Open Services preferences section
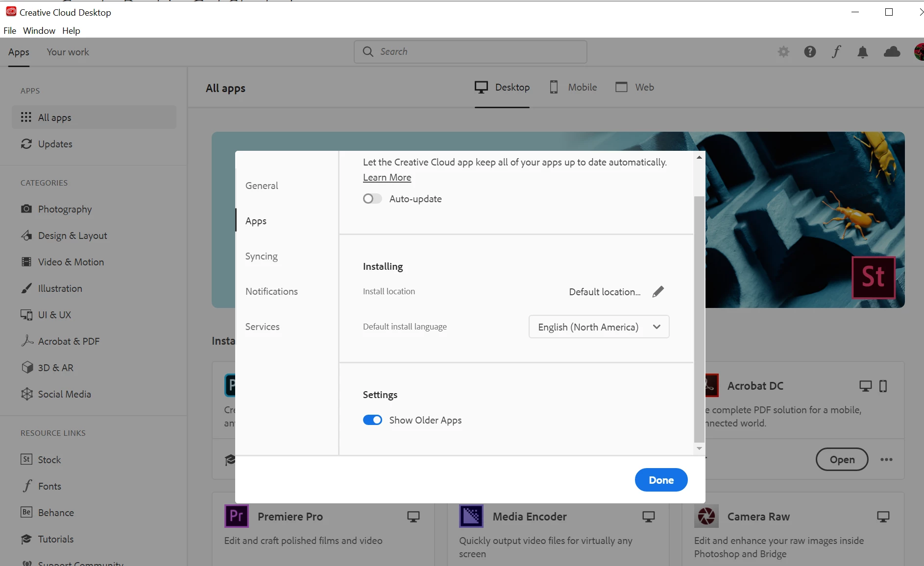This screenshot has height=566, width=924. coord(262,327)
